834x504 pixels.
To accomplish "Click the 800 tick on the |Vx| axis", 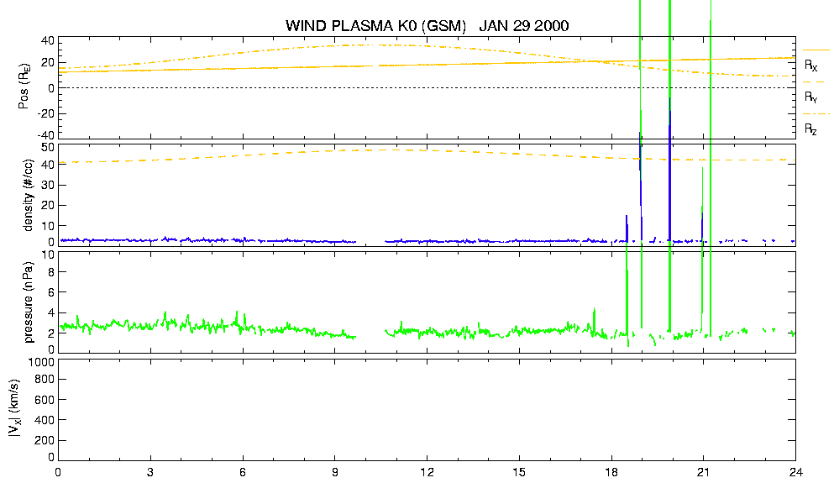I will pyautogui.click(x=45, y=380).
